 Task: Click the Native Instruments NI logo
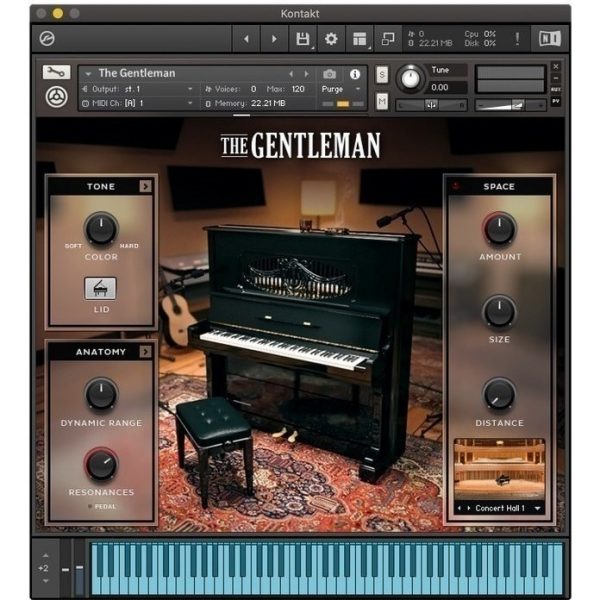point(550,39)
